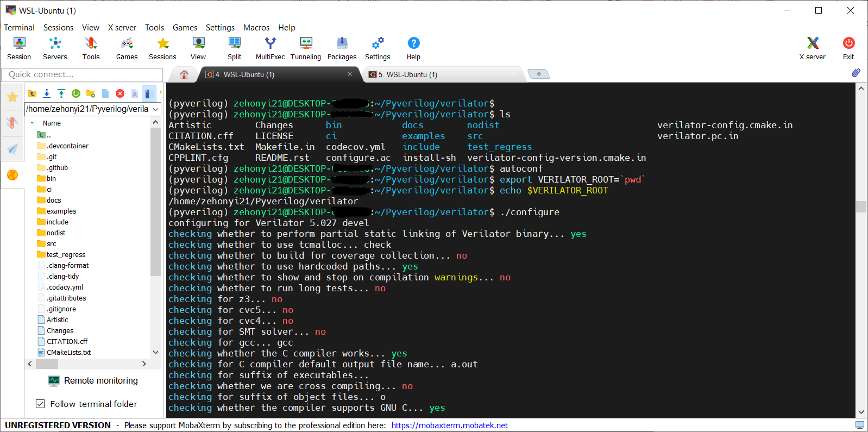Image resolution: width=868 pixels, height=432 pixels.
Task: Expand the remote path dropdown
Action: [x=156, y=109]
